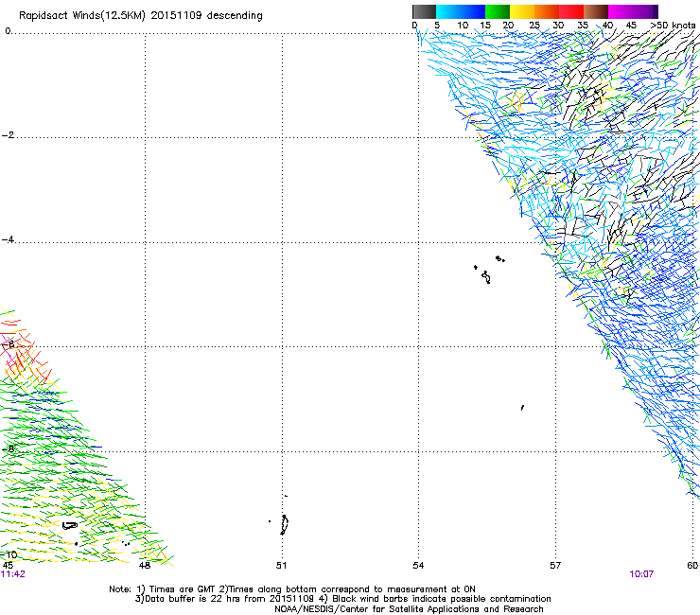This screenshot has height=615, width=700.
Task: Click the '48' longitude axis label
Action: (x=145, y=566)
